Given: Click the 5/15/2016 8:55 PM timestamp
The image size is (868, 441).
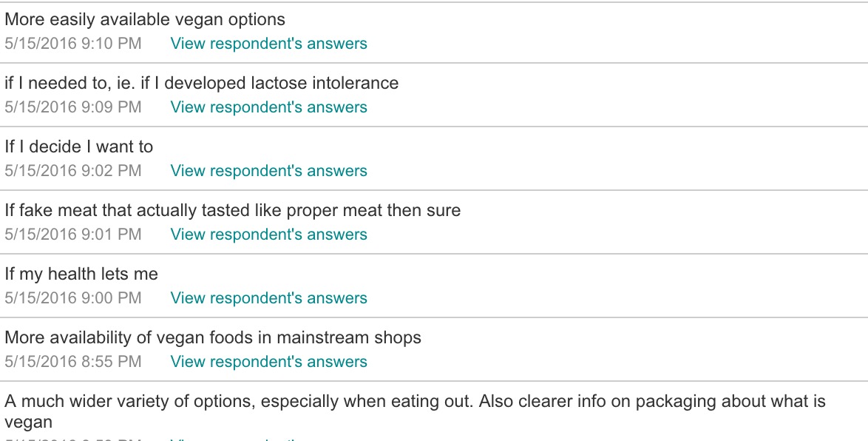Looking at the screenshot, I should [x=73, y=362].
